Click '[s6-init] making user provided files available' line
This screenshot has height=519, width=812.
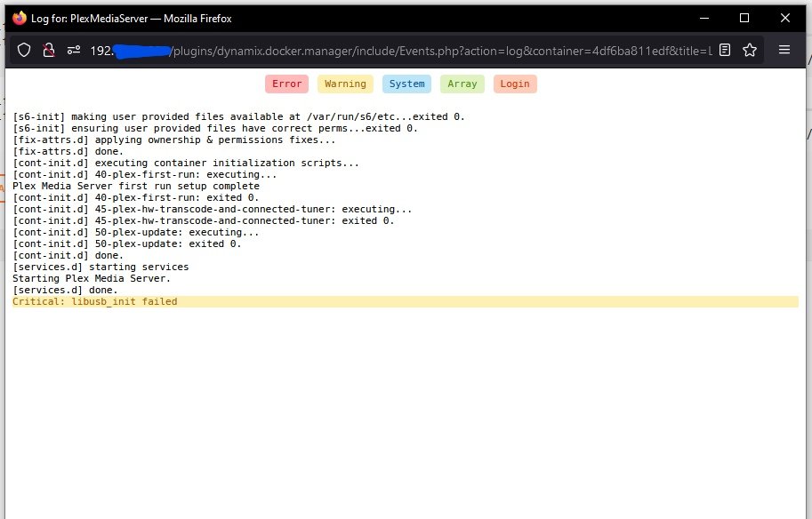pyautogui.click(x=238, y=117)
